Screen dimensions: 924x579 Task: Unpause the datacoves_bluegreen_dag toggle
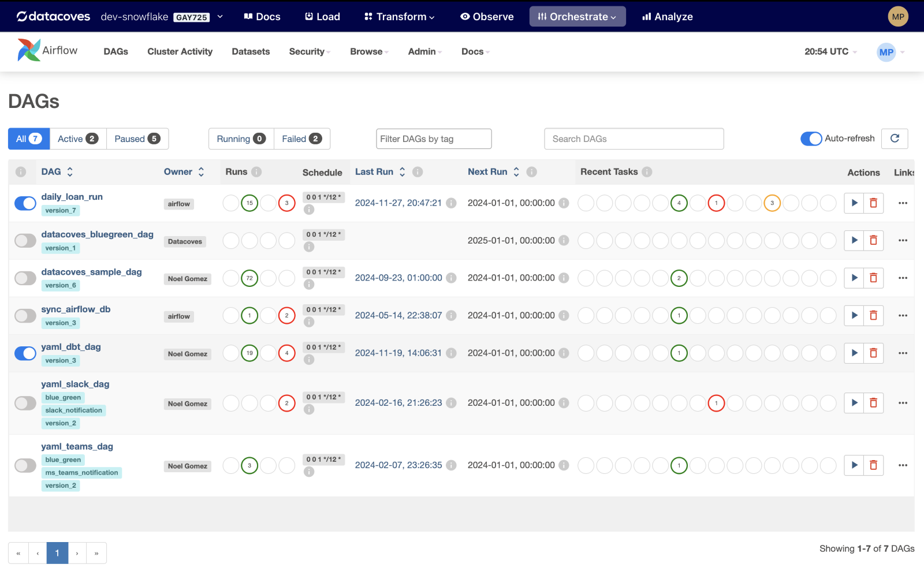[x=25, y=241]
